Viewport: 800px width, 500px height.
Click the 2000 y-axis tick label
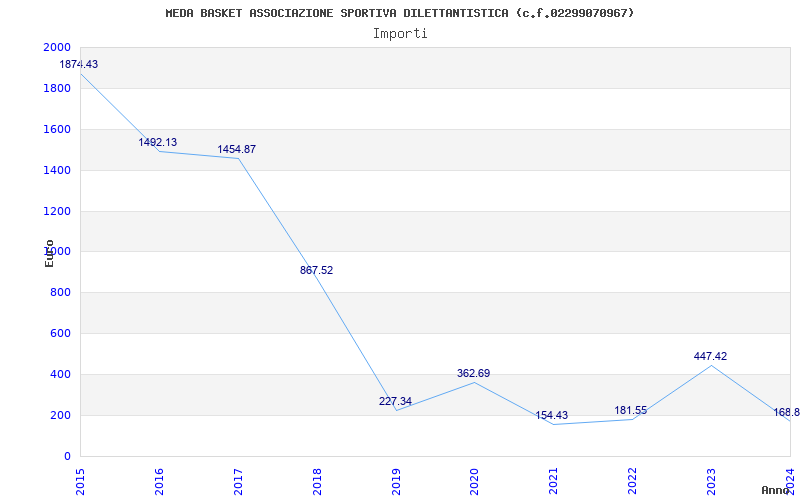(x=57, y=47)
